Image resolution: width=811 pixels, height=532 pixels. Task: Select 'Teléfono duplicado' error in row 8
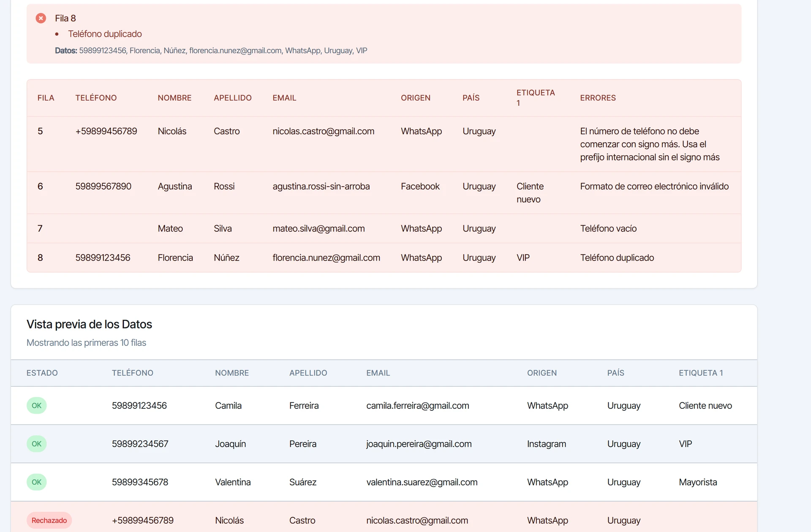(617, 258)
